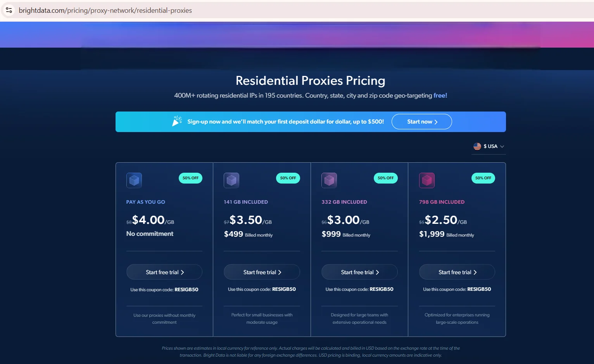This screenshot has height=364, width=594.
Task: Click the '$1,999 Billed monthly' text
Action: 447,234
